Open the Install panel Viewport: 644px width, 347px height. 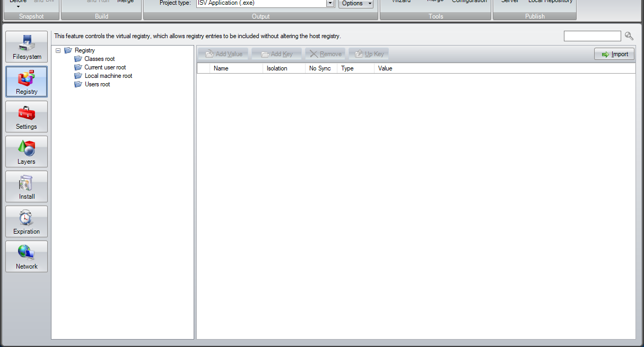click(26, 186)
